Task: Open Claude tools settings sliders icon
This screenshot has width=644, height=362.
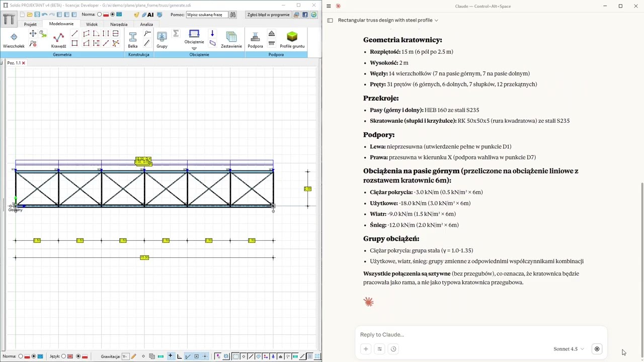Action: click(380, 349)
